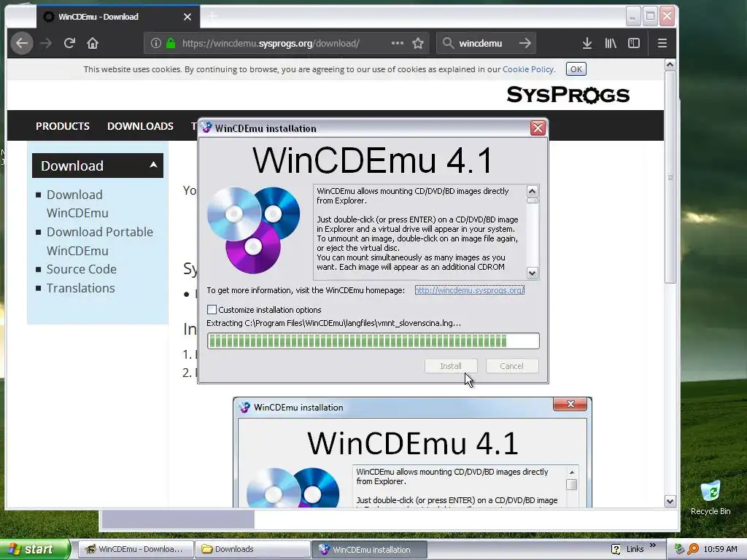Close the WinCDEmu installation dialog

point(538,128)
